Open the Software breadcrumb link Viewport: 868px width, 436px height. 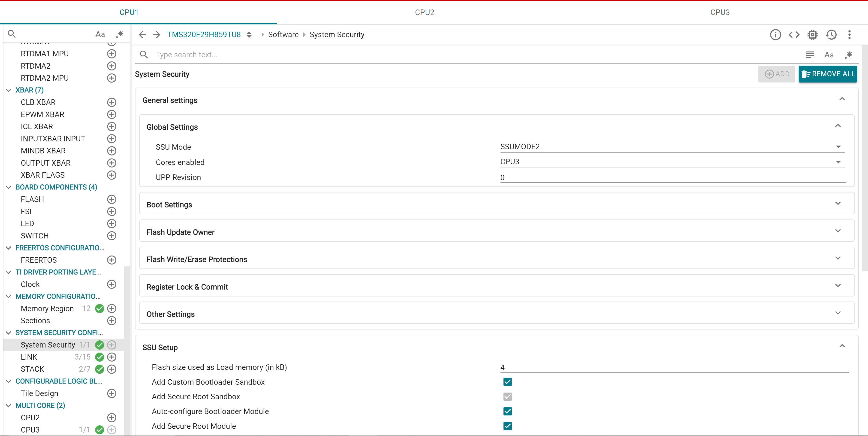(283, 34)
